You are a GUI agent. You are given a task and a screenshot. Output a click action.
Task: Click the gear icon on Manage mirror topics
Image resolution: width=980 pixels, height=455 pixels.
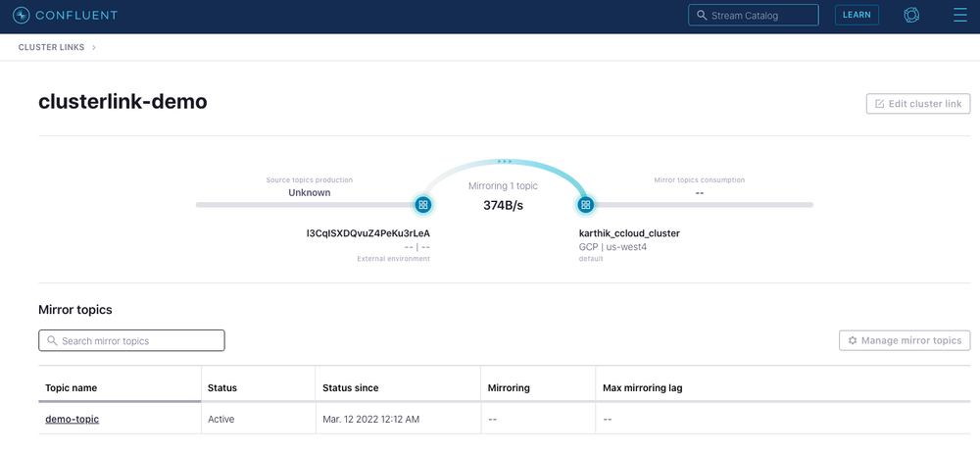tap(853, 340)
